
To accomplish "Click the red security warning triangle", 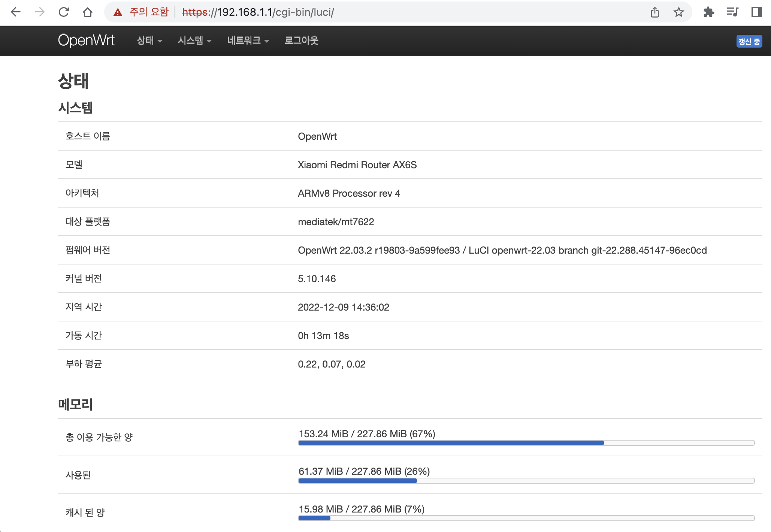I will (x=118, y=12).
